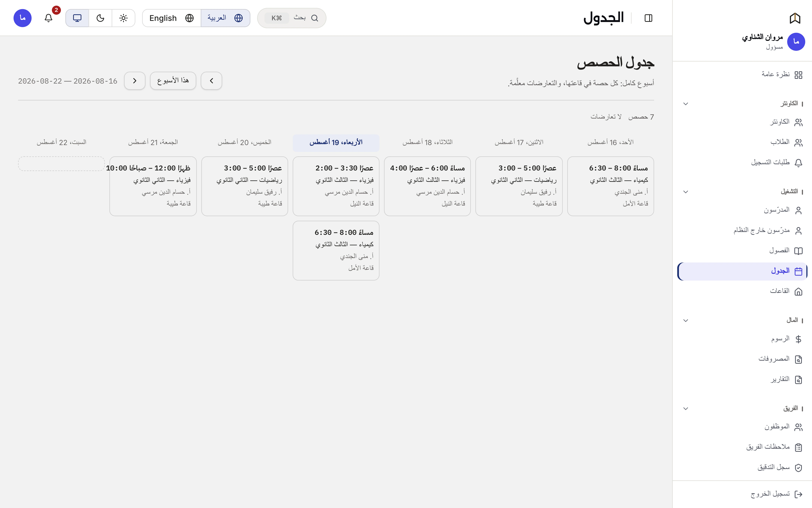This screenshot has height=508, width=812.
Task: Click the left chevron week navigation button
Action: coord(211,81)
